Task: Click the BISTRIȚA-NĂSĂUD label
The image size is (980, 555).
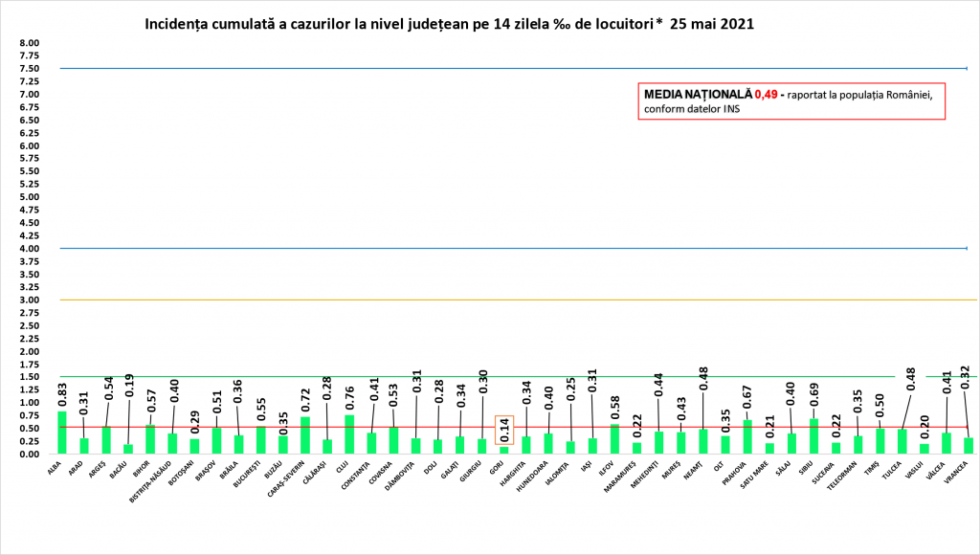Action: coord(150,481)
